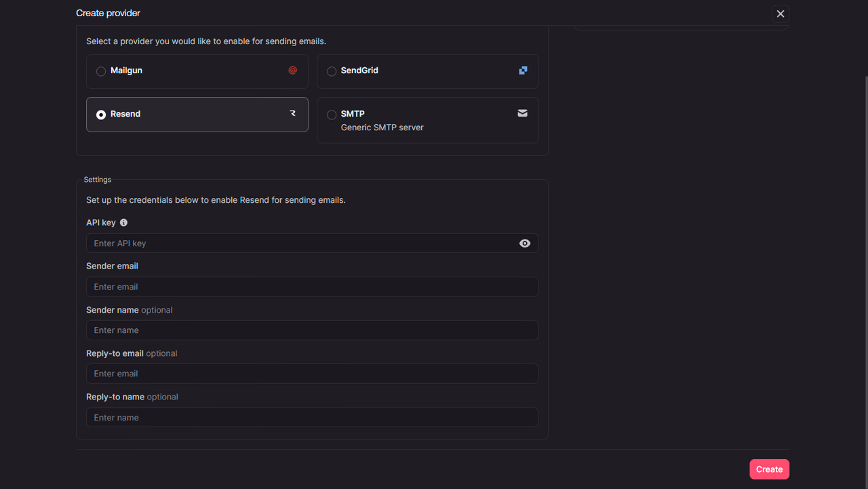This screenshot has width=868, height=489.
Task: Click the Generic SMTP server text
Action: 382,128
